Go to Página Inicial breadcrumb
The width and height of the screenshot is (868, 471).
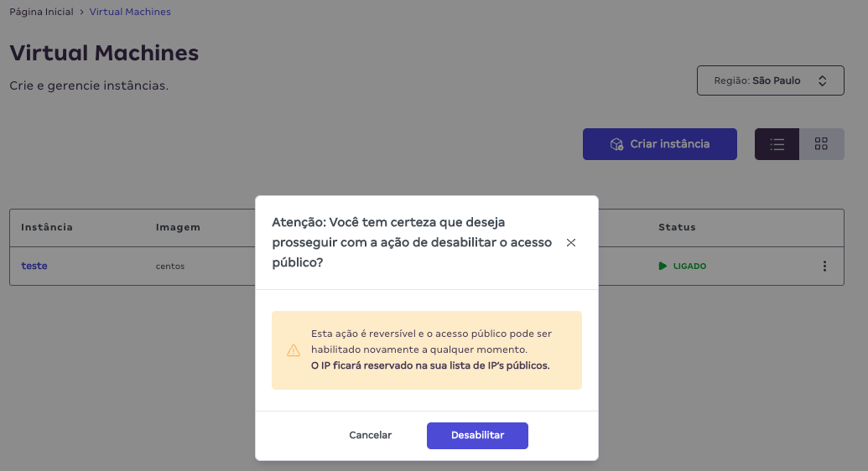(41, 13)
